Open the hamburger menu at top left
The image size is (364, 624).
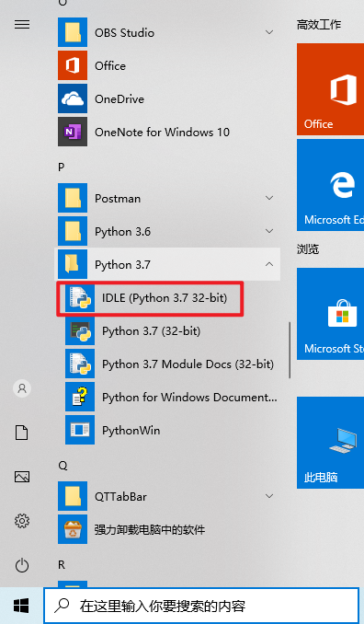22,25
